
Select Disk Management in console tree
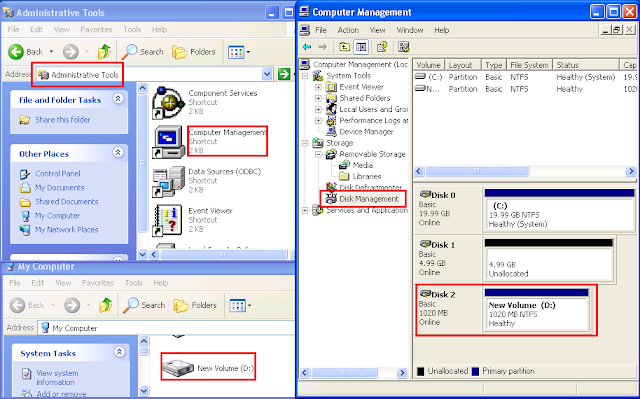click(x=369, y=199)
